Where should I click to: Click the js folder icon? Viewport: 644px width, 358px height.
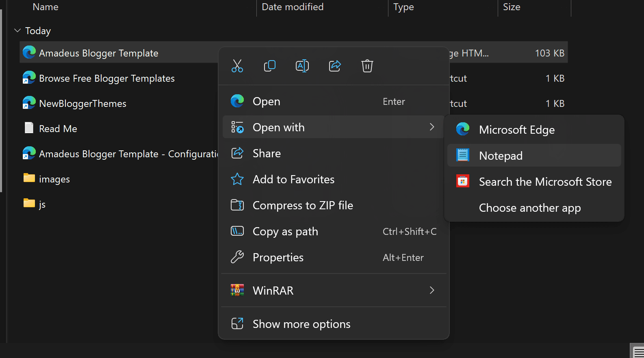pos(29,203)
